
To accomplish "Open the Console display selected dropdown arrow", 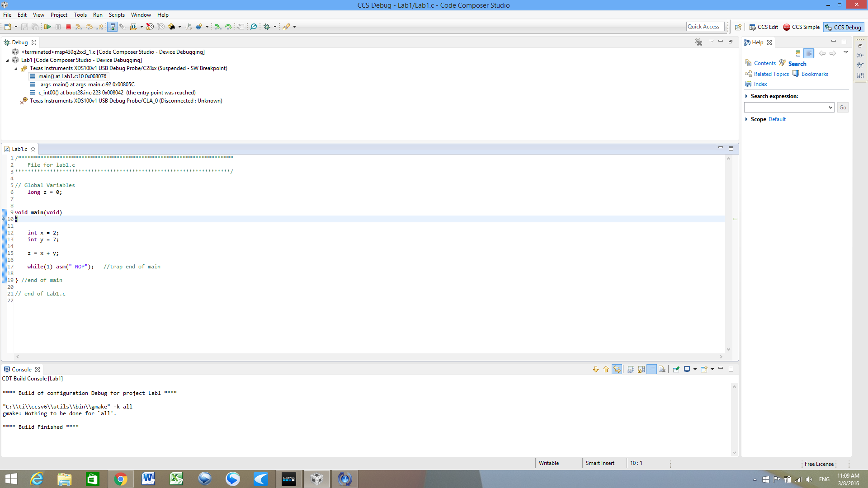I will tap(695, 369).
